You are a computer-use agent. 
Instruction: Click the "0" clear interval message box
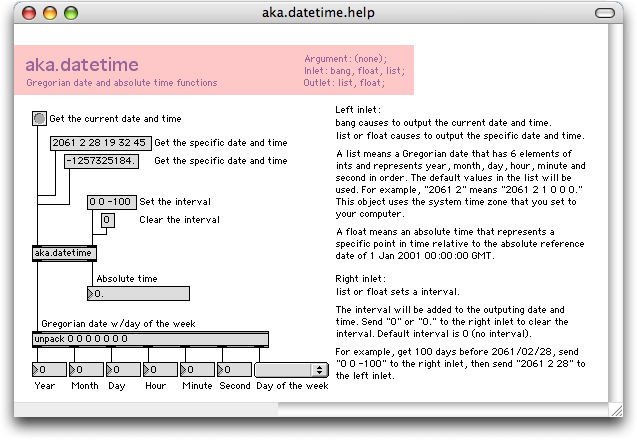[108, 220]
